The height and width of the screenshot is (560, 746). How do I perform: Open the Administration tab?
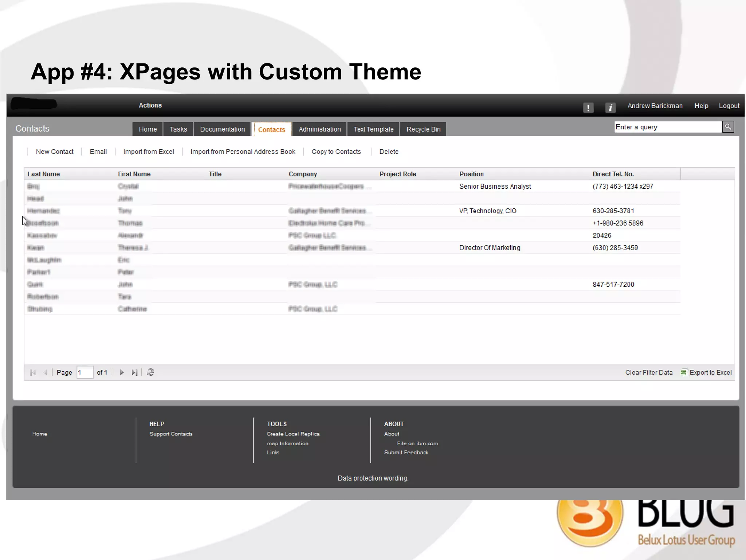tap(319, 129)
